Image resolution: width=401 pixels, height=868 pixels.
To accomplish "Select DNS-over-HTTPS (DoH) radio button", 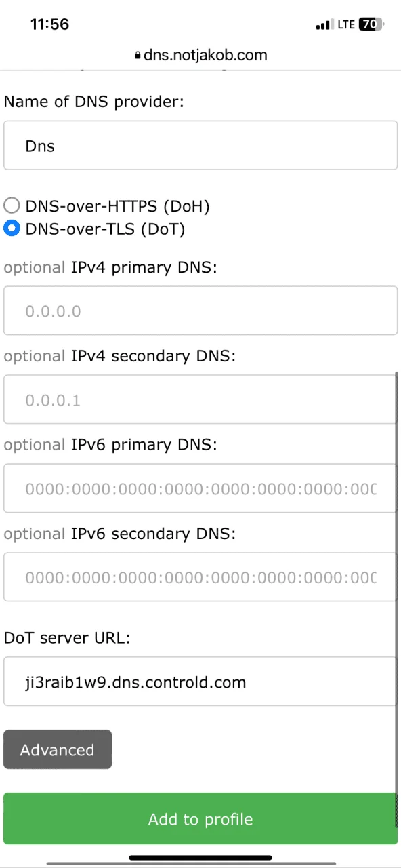I will pyautogui.click(x=12, y=205).
